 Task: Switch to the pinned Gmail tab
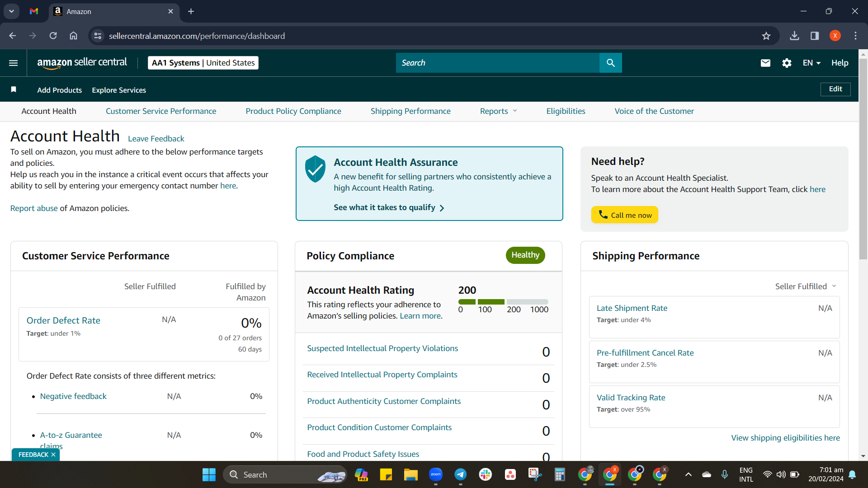(x=34, y=11)
